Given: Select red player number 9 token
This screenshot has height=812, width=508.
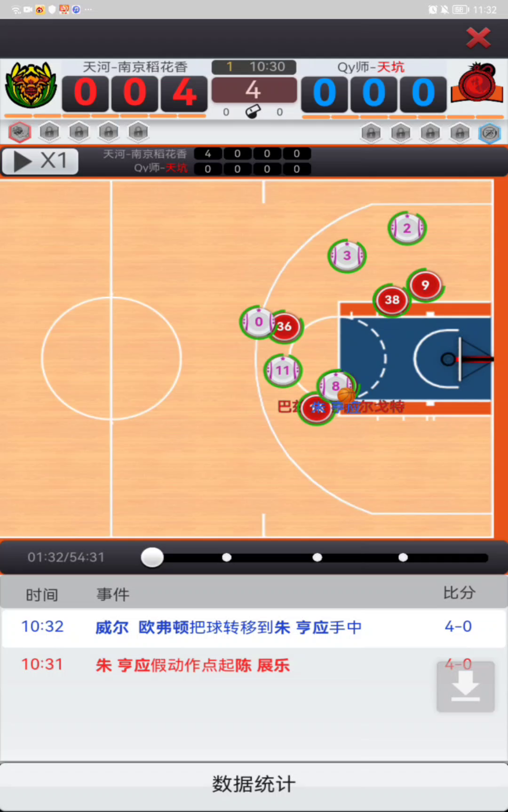Looking at the screenshot, I should coord(425,285).
